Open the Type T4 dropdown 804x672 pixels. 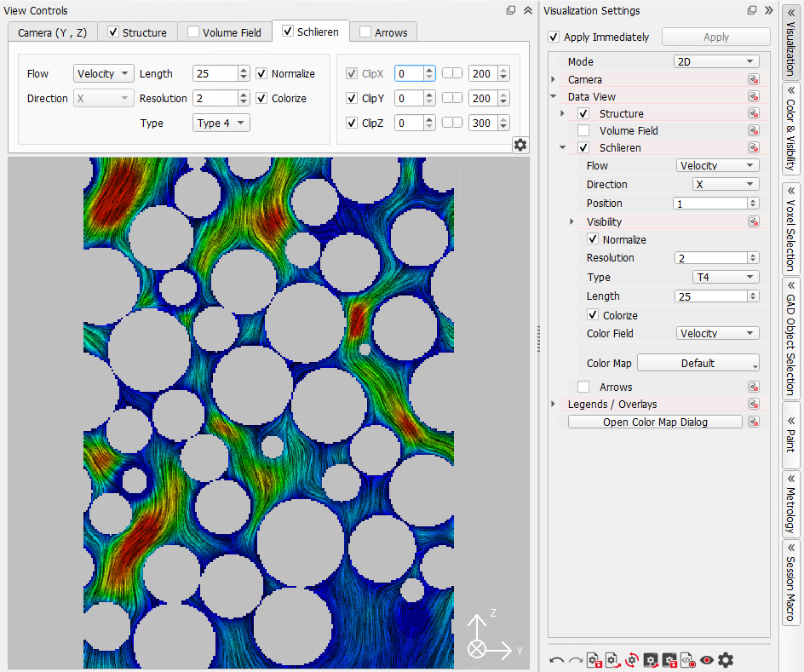pyautogui.click(x=726, y=277)
